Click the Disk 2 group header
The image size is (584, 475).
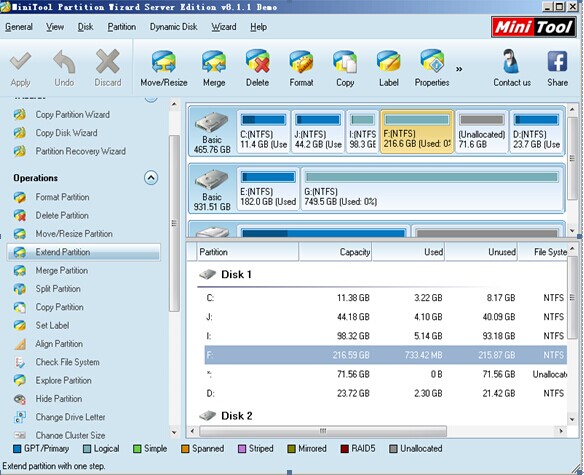[226, 415]
